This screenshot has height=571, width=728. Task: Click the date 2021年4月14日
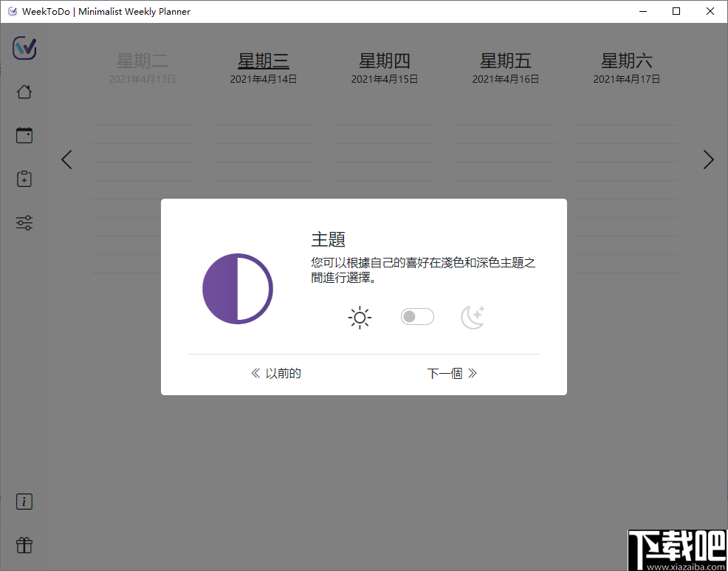(264, 80)
